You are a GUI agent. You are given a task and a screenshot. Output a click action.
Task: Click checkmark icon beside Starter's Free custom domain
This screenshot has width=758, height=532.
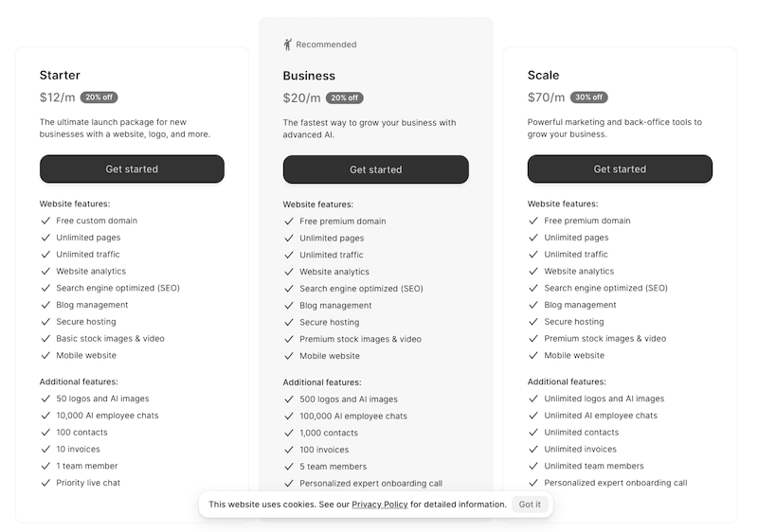coord(45,221)
